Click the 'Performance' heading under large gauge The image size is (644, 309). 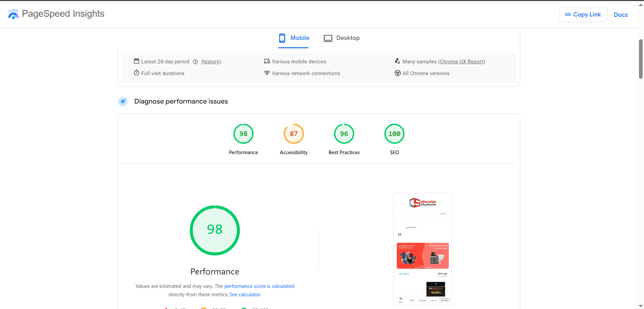215,271
